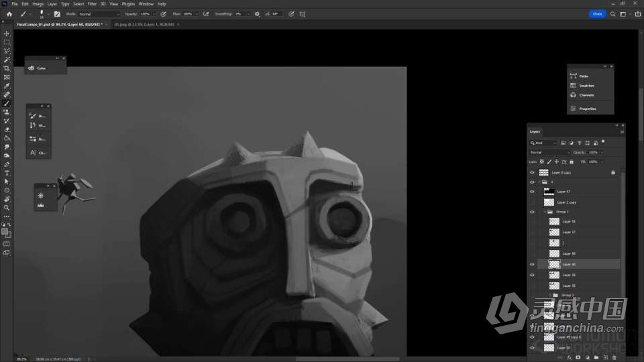Open the Plugins menu
644x362 pixels.
pos(128,4)
